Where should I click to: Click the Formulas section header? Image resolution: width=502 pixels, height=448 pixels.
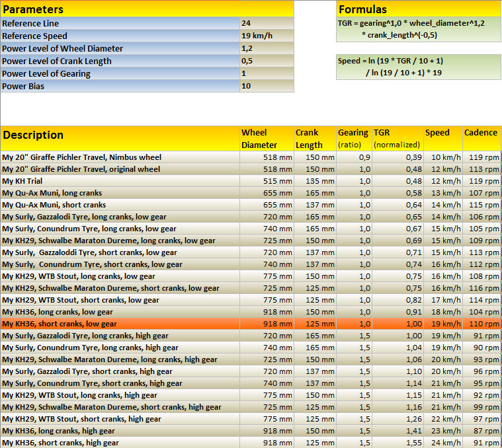click(418, 9)
